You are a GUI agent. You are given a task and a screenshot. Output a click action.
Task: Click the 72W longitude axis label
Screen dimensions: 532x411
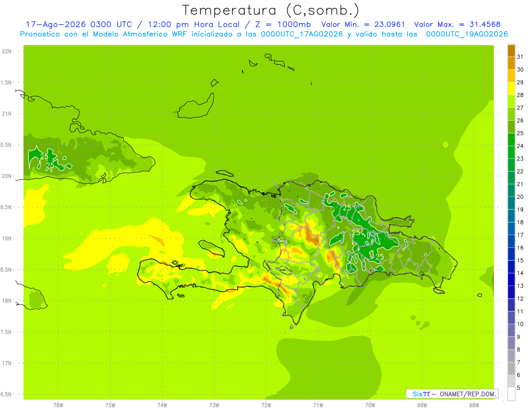coord(266,405)
